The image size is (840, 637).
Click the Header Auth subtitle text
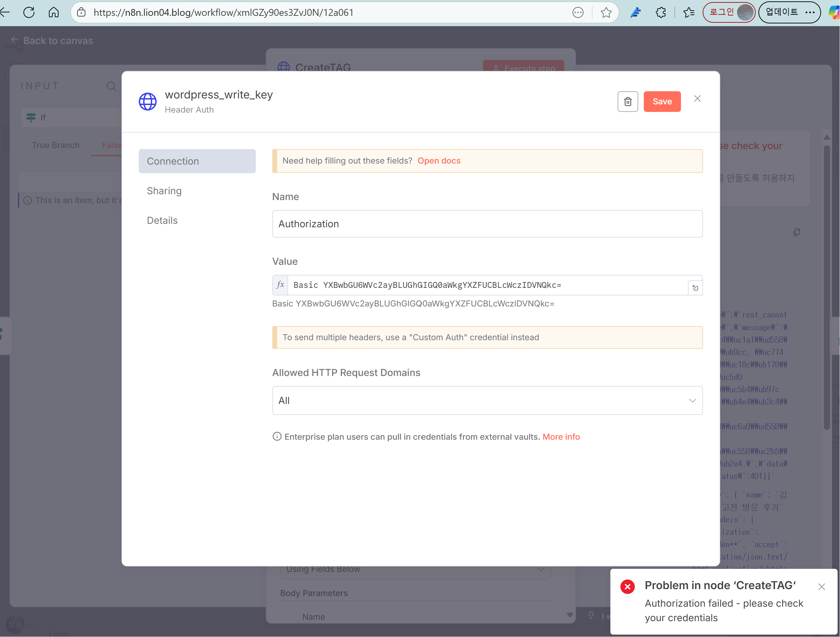(x=189, y=110)
